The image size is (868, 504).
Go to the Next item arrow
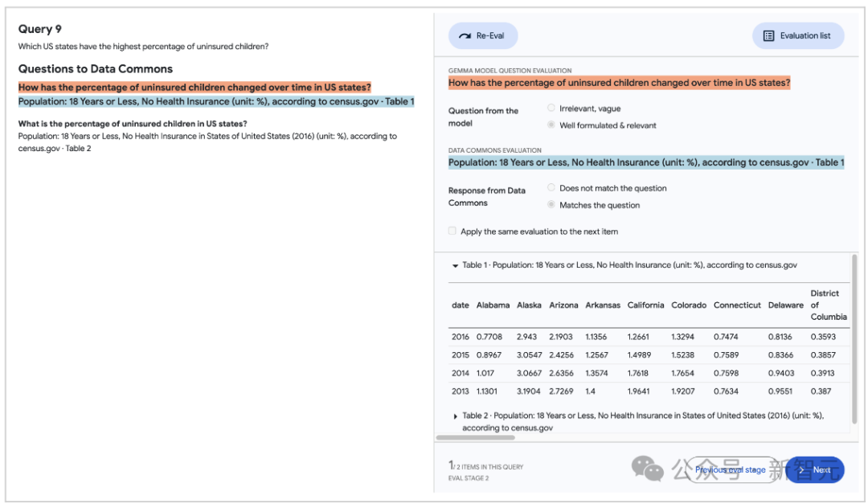click(x=803, y=470)
